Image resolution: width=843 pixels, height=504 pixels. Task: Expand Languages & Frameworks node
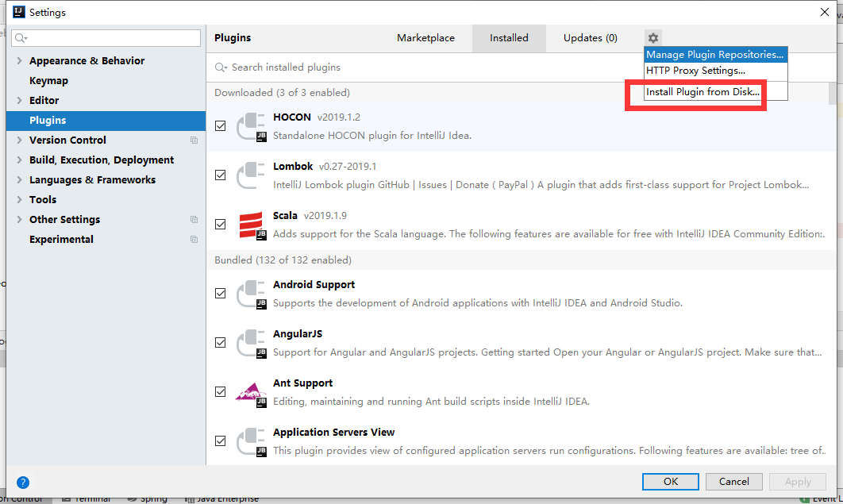pyautogui.click(x=19, y=180)
